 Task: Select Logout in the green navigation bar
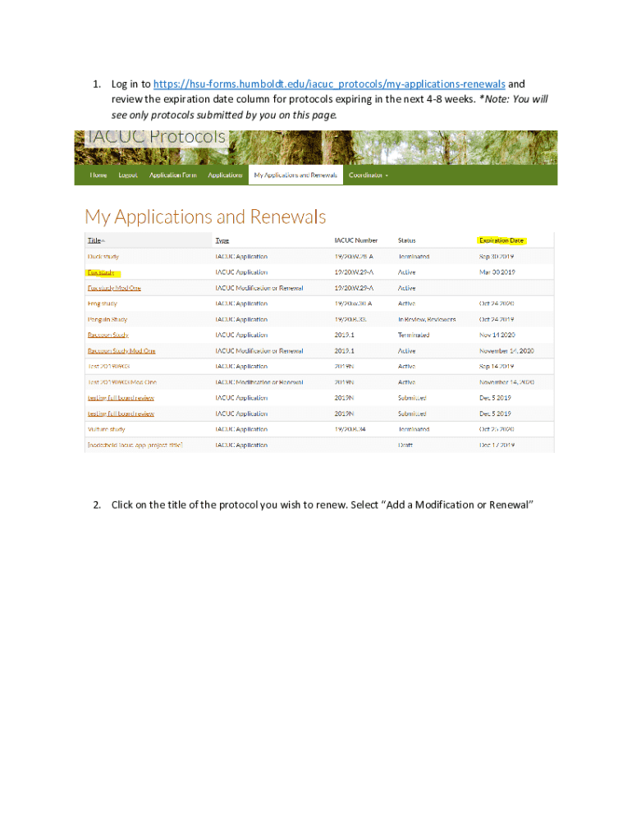128,176
